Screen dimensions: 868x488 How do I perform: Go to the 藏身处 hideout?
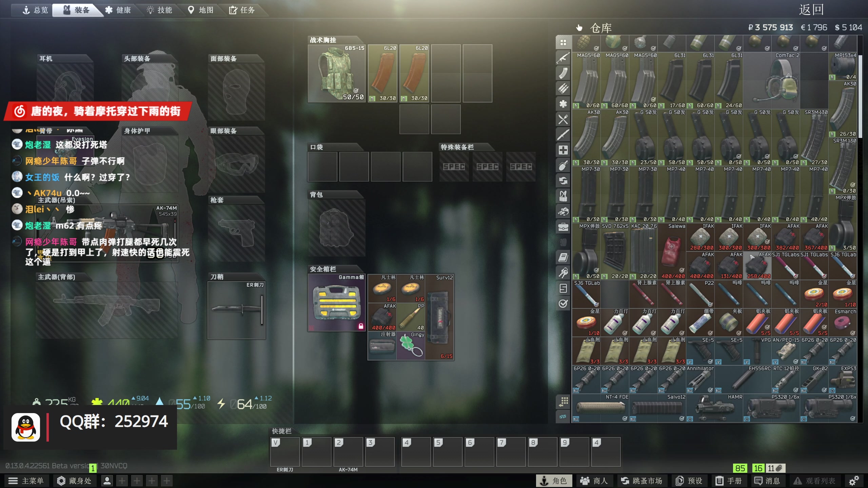[74, 481]
